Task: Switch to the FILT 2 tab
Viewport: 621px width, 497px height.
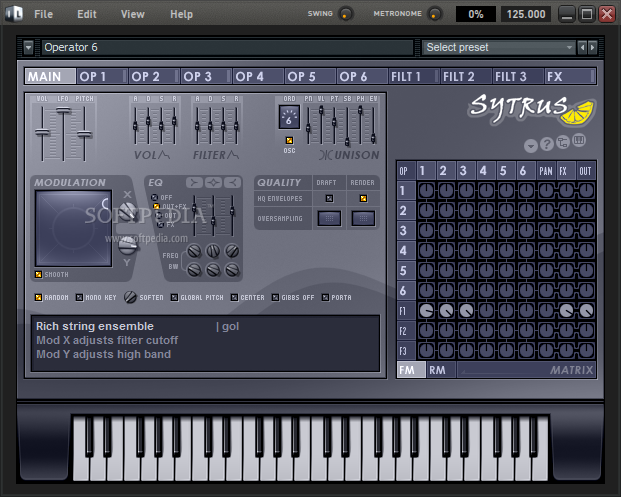Action: tap(466, 76)
